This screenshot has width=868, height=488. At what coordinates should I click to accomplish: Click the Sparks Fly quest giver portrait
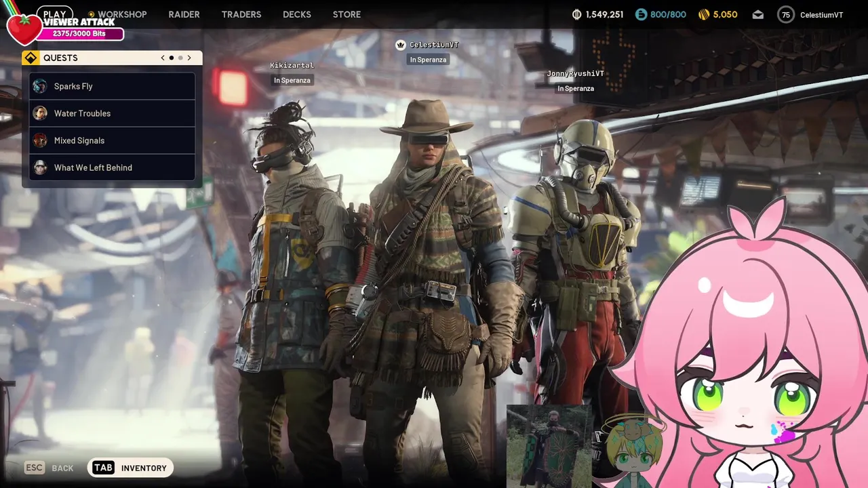40,86
